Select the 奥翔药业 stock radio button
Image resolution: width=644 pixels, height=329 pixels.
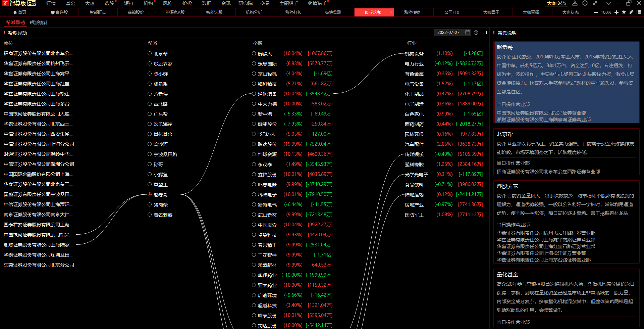pyautogui.click(x=254, y=275)
